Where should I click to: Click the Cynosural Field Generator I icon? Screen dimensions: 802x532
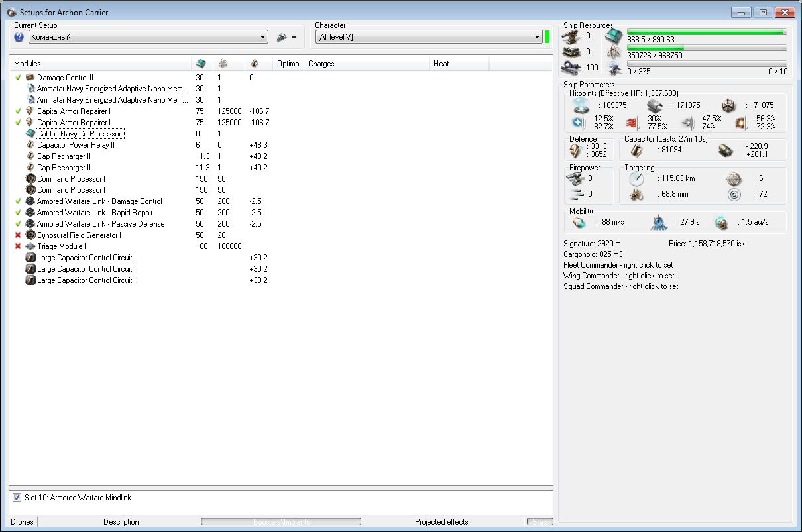point(30,235)
